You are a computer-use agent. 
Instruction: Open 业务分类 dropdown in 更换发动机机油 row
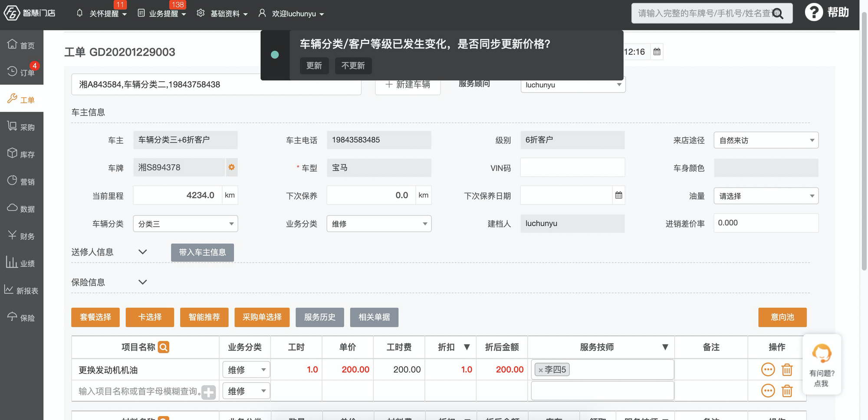tap(246, 370)
